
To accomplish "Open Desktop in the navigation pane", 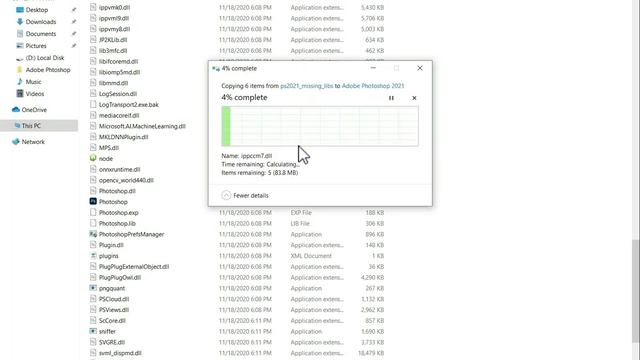I will (x=37, y=9).
